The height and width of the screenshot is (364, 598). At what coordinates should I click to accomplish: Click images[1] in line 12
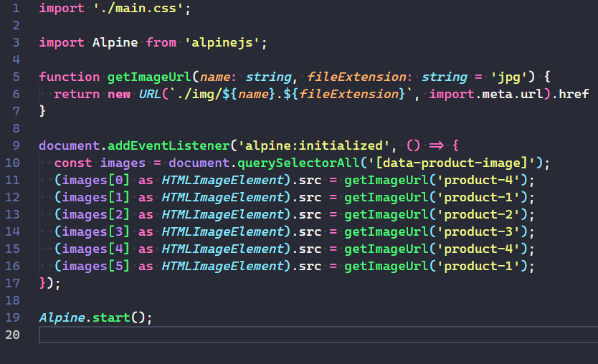tap(96, 197)
